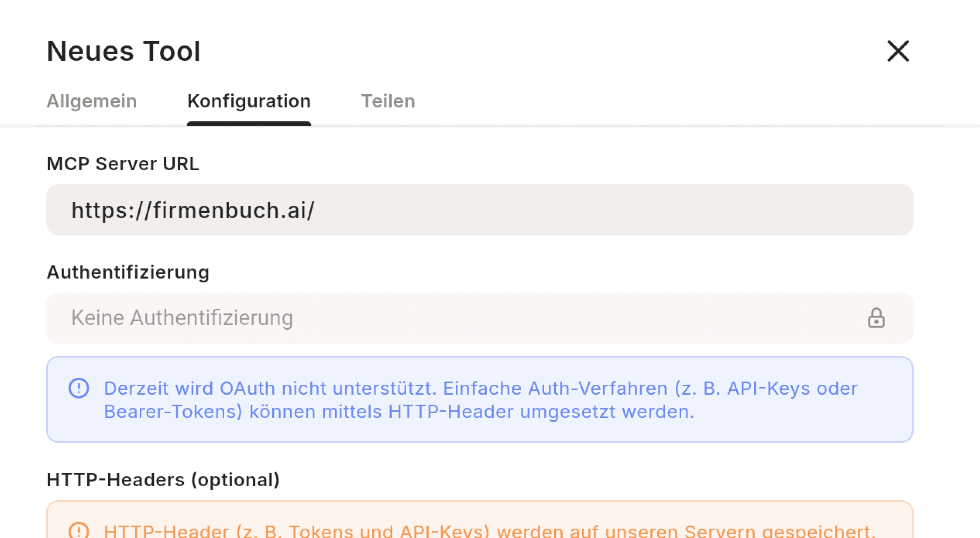Viewport: 980px width, 538px height.
Task: Click the Neues Tool title text
Action: 123,51
